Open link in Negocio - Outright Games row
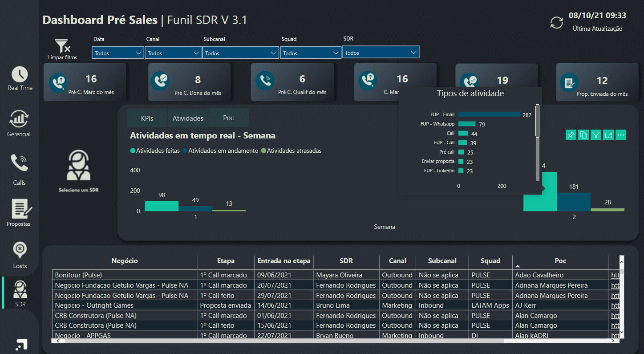This screenshot has height=354, width=644. tap(615, 305)
